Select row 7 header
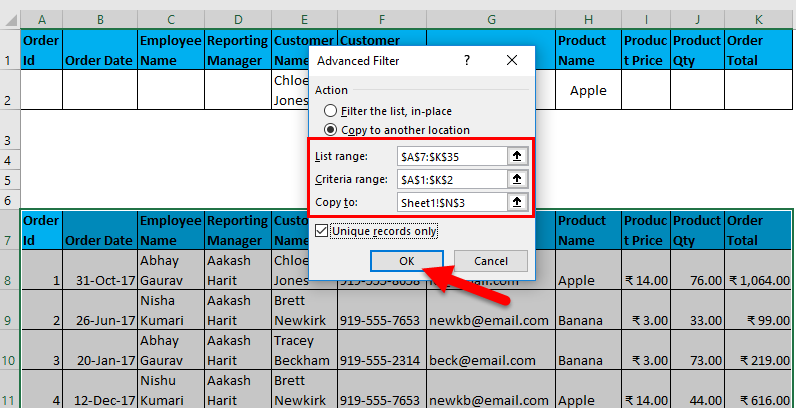796x408 pixels. [x=10, y=230]
